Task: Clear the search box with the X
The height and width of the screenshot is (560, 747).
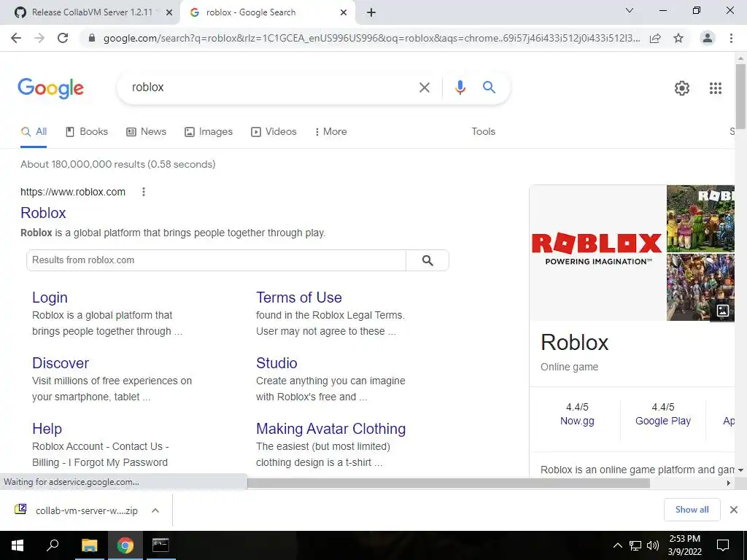Action: [x=424, y=87]
